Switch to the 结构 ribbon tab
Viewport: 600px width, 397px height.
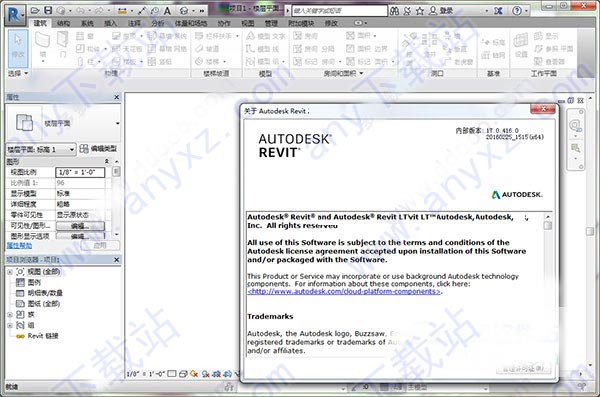click(64, 23)
